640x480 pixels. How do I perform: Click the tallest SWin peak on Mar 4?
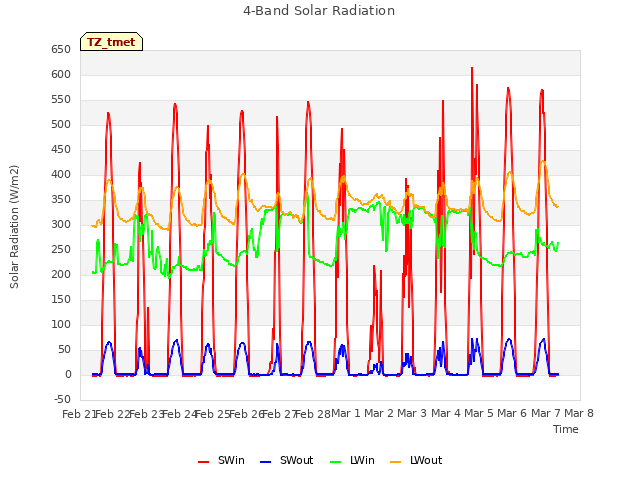point(472,68)
